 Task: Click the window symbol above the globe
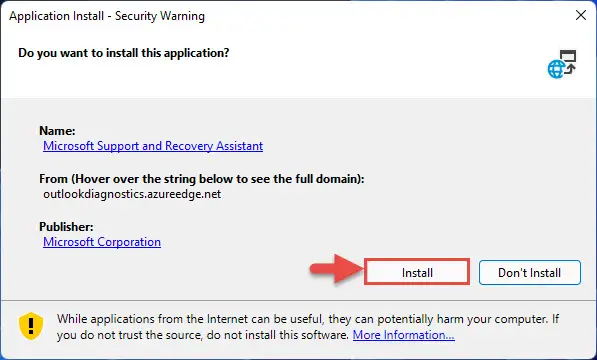tap(568, 56)
